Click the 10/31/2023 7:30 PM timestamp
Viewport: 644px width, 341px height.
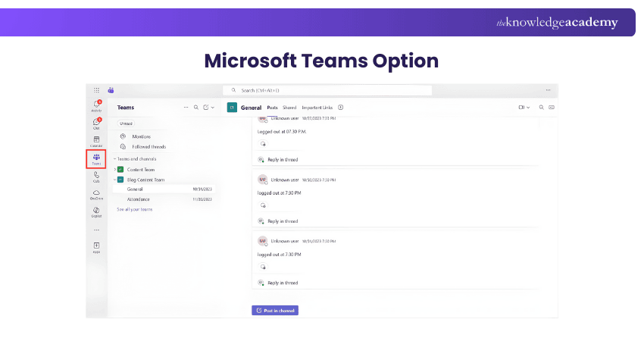319,242
